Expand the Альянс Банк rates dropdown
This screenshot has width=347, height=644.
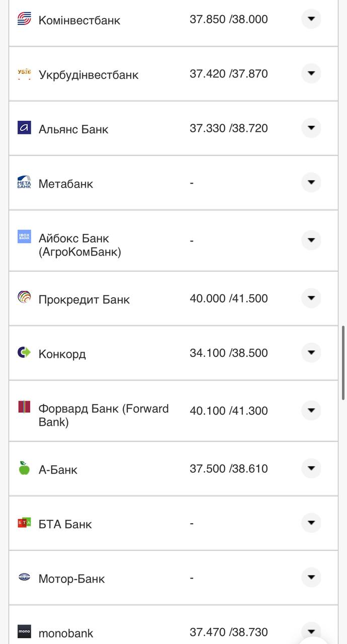311,128
